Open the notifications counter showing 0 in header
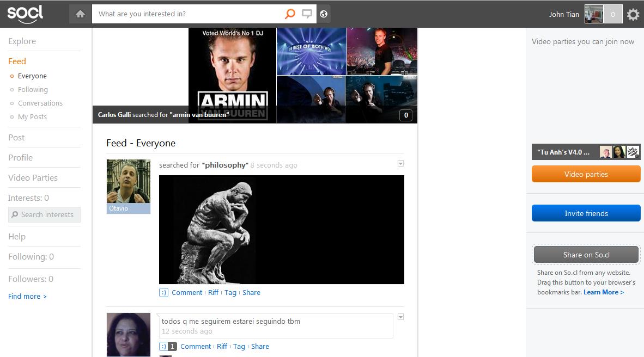 click(x=613, y=14)
